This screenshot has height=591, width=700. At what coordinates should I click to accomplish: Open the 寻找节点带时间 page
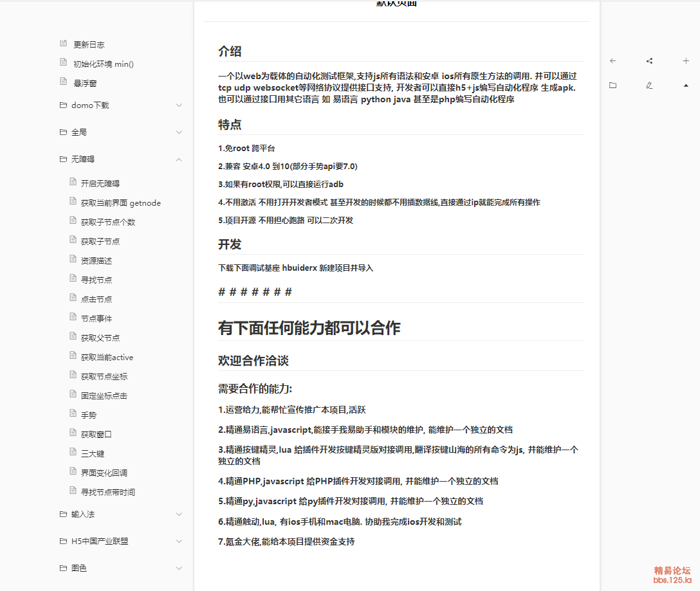(x=108, y=492)
